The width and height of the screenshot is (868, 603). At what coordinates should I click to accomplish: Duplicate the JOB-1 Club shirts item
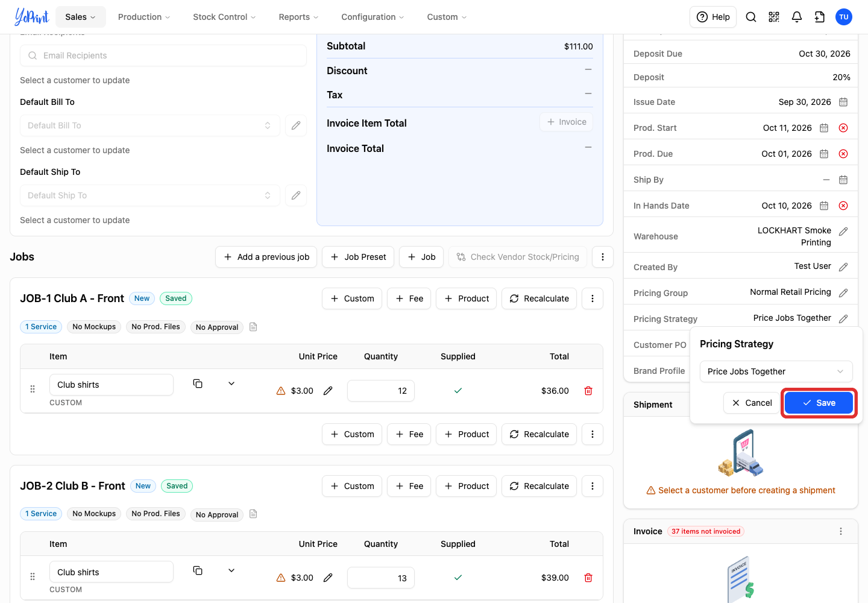point(198,384)
